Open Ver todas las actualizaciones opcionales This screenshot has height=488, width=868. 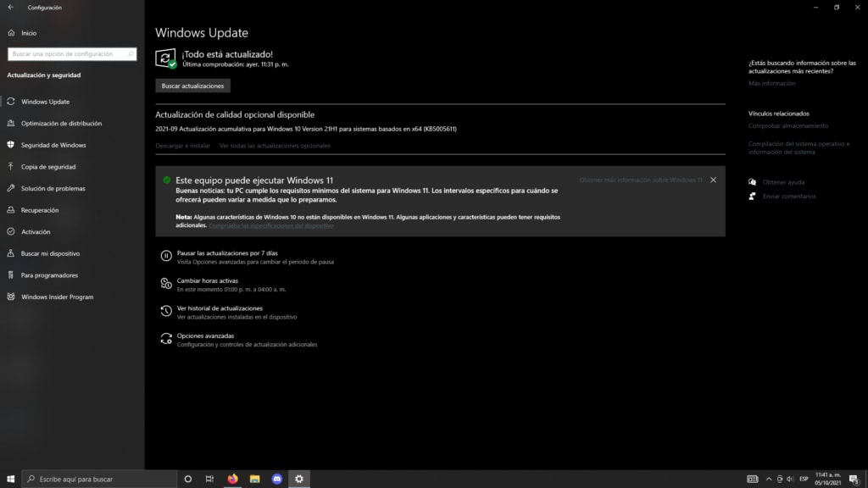[x=275, y=146]
